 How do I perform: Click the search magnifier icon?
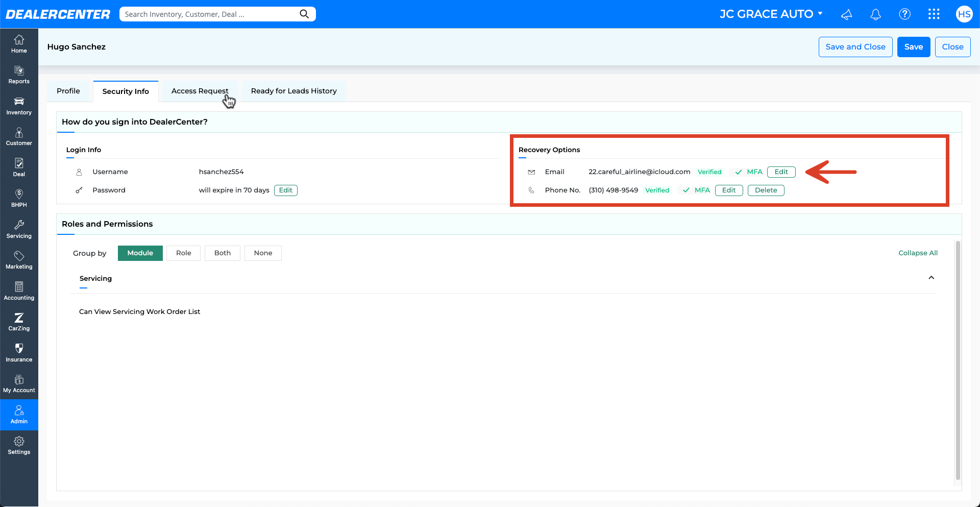[304, 14]
